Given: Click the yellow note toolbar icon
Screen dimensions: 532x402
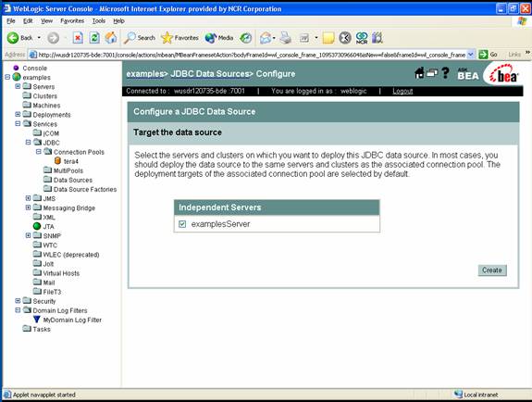Looking at the screenshot, I should tap(328, 38).
